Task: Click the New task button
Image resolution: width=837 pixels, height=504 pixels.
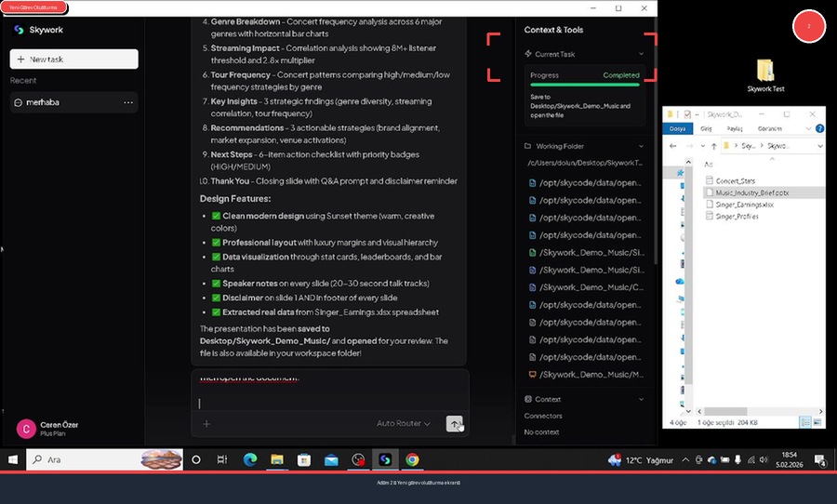Action: pos(74,59)
